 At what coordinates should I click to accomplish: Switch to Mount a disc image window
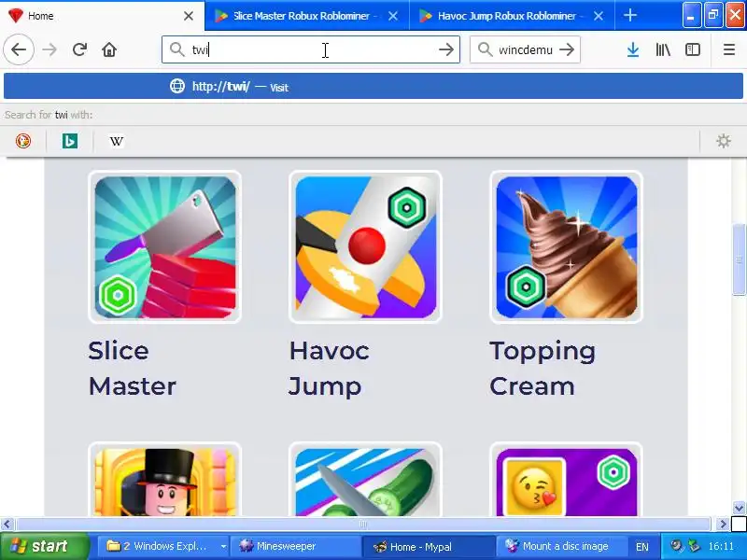point(560,546)
